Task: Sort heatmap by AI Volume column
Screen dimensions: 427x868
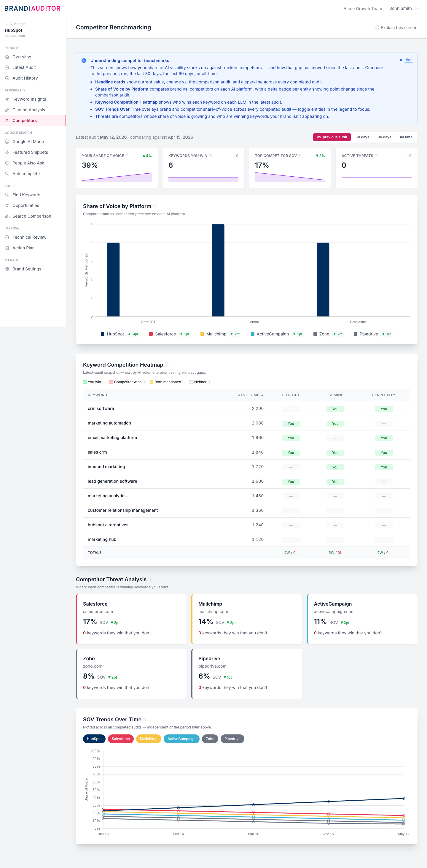Action: [251, 395]
